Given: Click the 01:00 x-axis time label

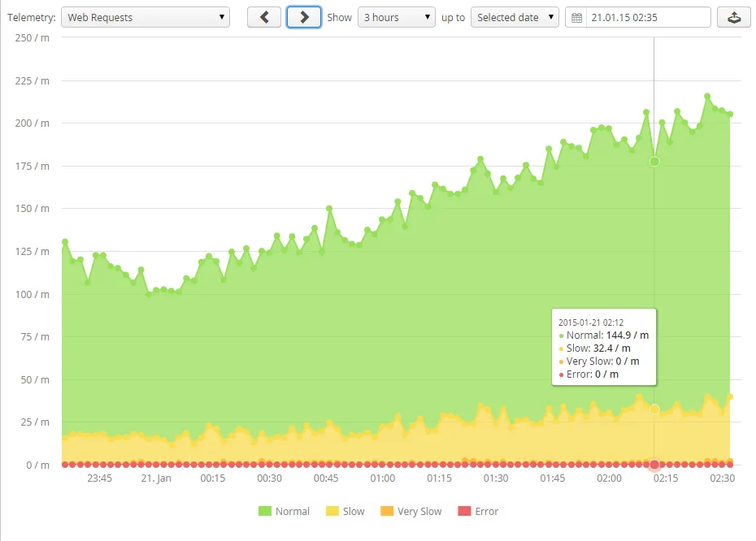Looking at the screenshot, I should [x=382, y=479].
